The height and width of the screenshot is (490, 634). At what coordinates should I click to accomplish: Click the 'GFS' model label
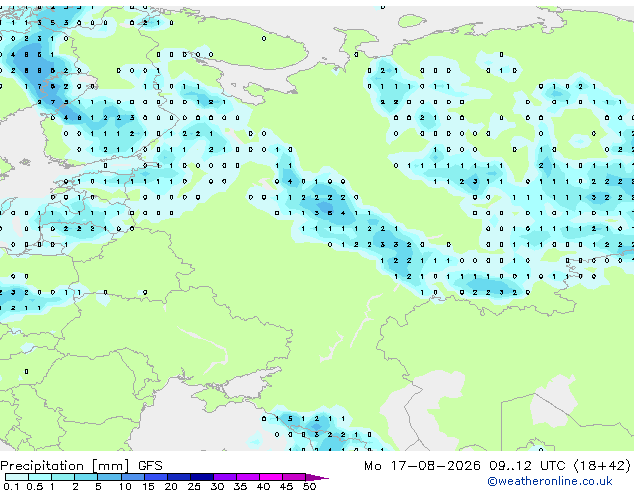150,466
